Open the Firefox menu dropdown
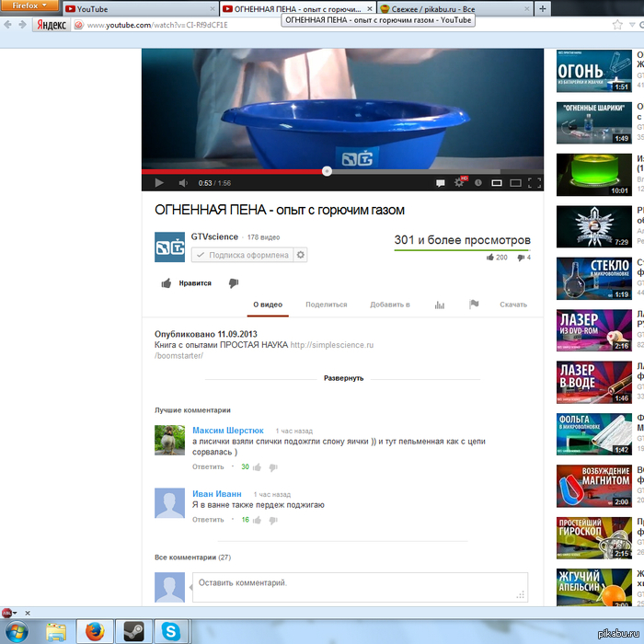 [30, 6]
